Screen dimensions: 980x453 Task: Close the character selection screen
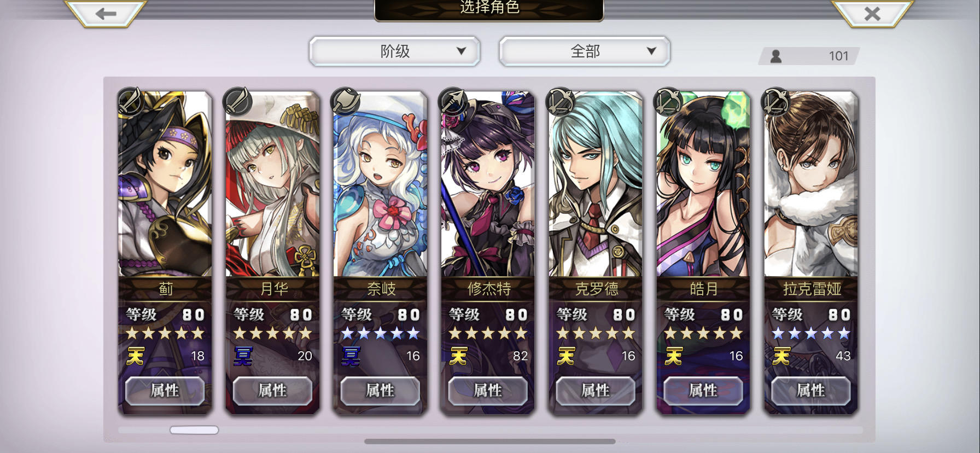point(872,13)
